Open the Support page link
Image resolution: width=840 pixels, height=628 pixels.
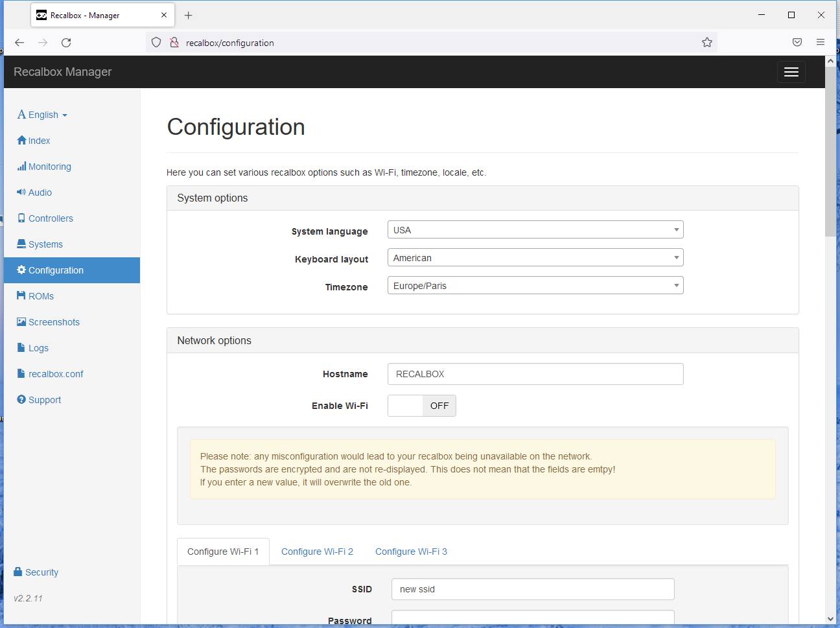pyautogui.click(x=45, y=400)
